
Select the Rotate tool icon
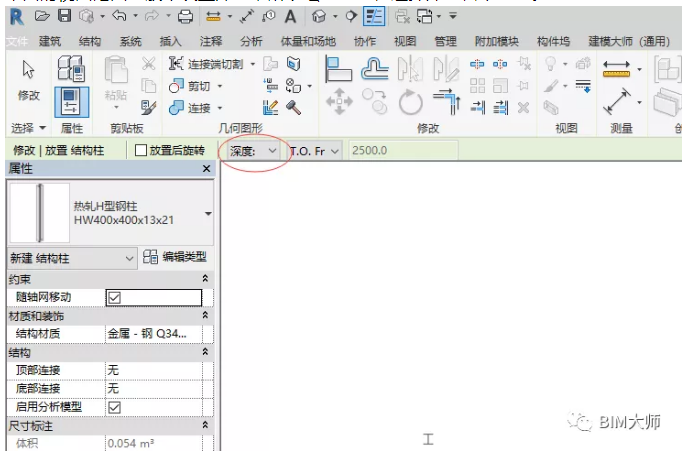tap(411, 102)
